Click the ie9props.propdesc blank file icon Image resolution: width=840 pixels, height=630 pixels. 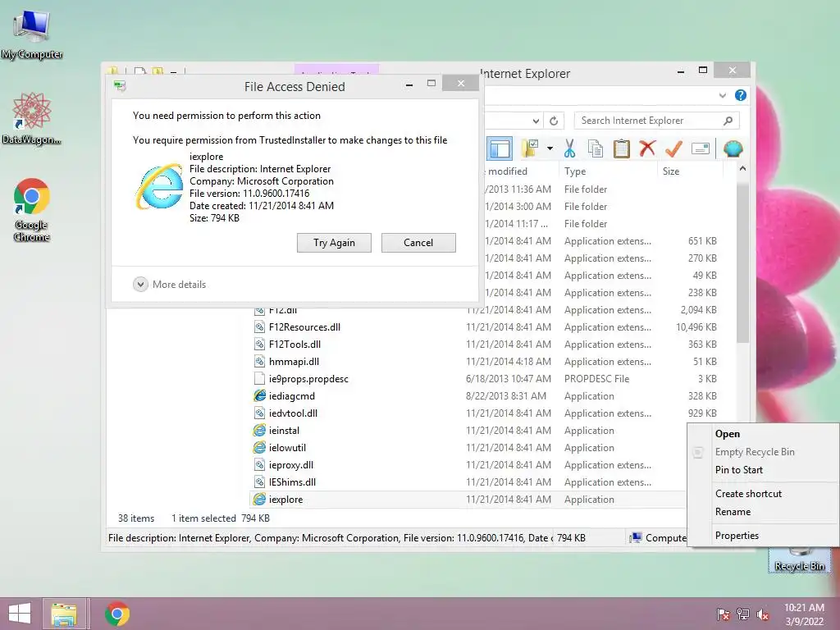[x=259, y=379]
